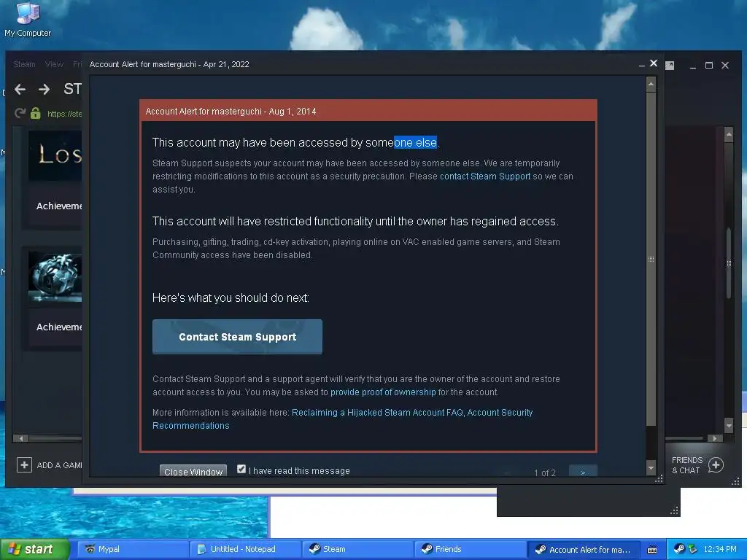Viewport: 747px width, 560px height.
Task: Switch to Steam taskbar button
Action: click(357, 550)
